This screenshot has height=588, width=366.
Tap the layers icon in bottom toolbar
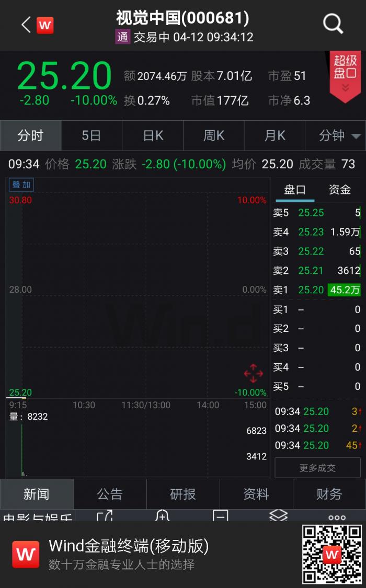278,516
